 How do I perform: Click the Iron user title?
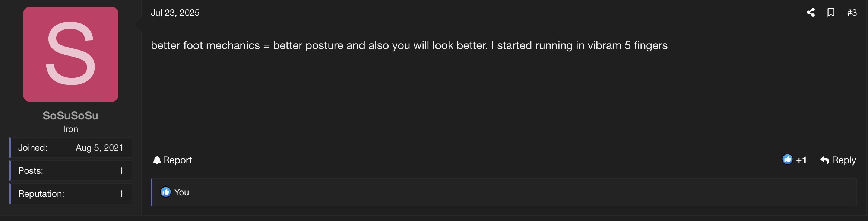coord(70,129)
